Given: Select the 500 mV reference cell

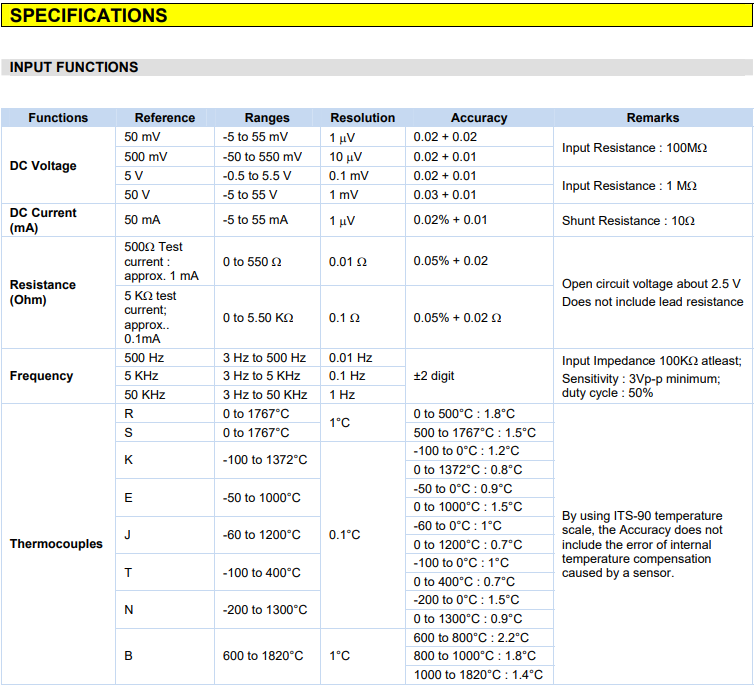Looking at the screenshot, I should (x=165, y=156).
